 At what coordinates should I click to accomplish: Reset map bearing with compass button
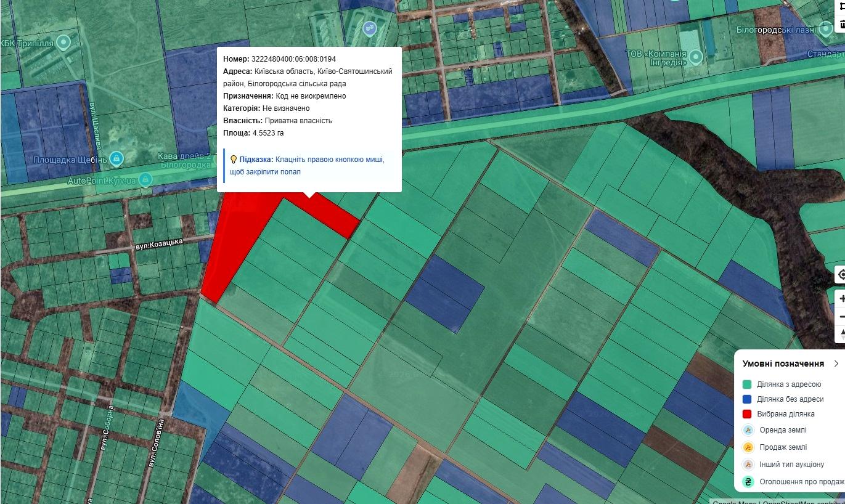pyautogui.click(x=842, y=334)
